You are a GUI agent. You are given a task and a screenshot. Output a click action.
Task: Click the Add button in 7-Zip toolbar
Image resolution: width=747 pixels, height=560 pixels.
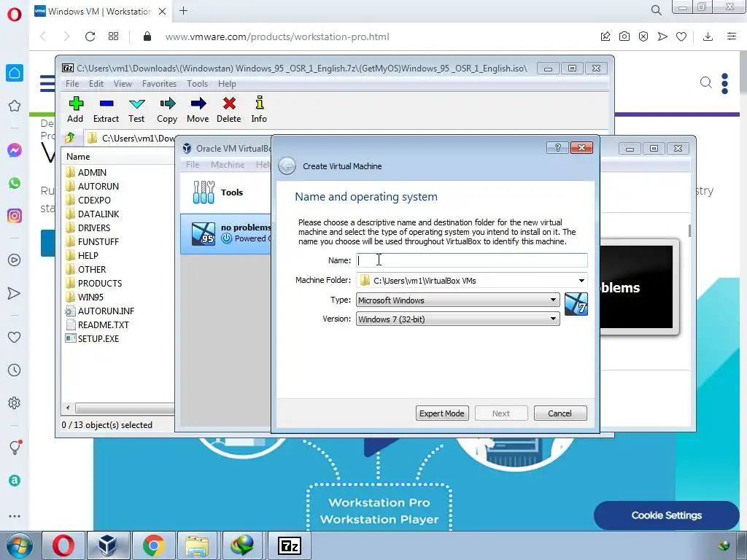(75, 109)
